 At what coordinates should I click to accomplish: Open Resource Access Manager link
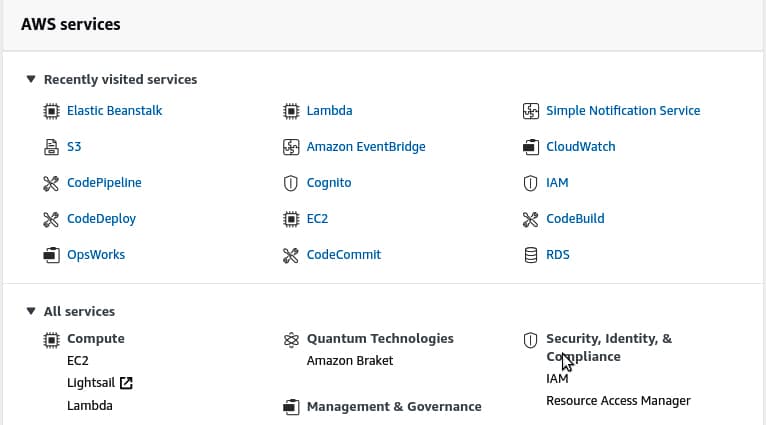[618, 401]
